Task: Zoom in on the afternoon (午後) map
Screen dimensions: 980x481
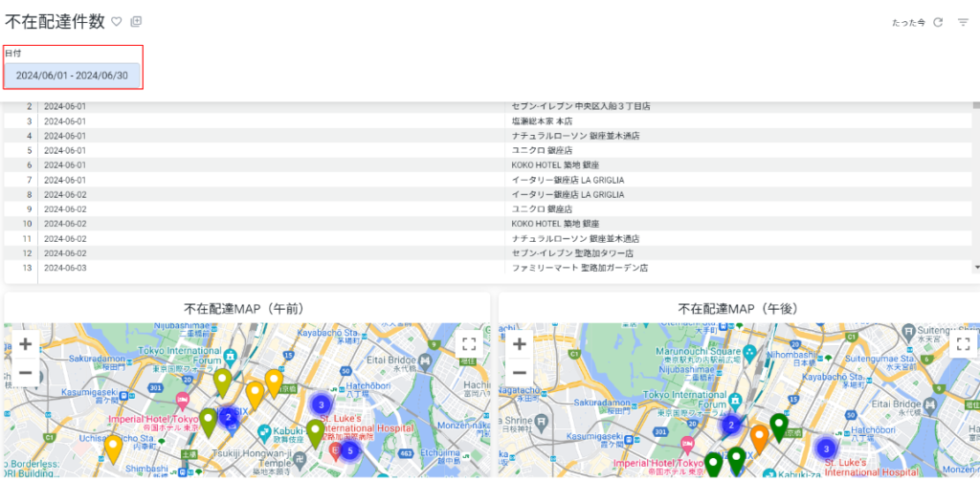Action: tap(520, 344)
